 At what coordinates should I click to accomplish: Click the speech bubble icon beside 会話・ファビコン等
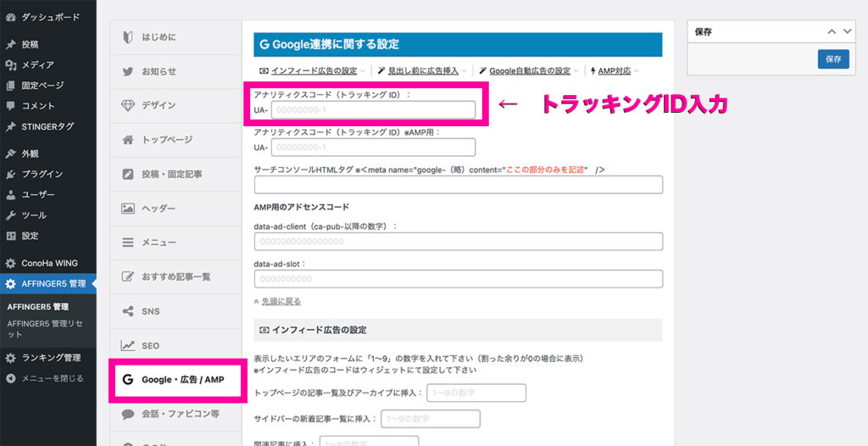coord(128,413)
